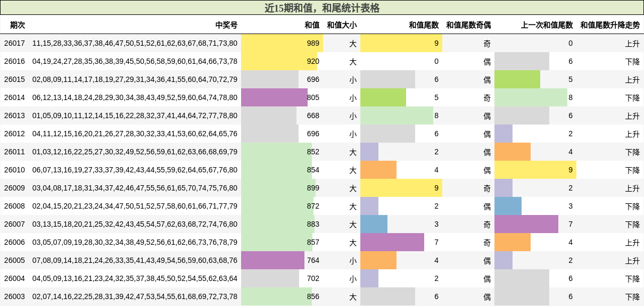Click the 偶 cell in row 26016
Image resolution: width=644 pixels, height=306 pixels.
tap(487, 61)
